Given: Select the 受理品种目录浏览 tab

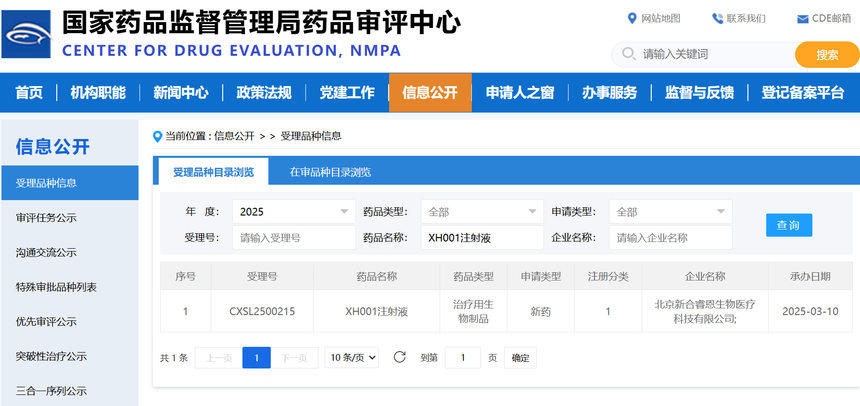Looking at the screenshot, I should [213, 172].
